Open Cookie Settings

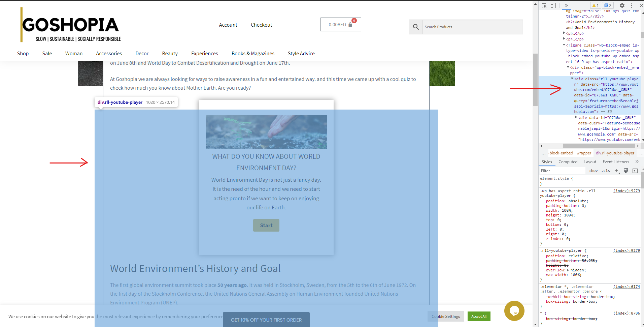click(x=446, y=317)
